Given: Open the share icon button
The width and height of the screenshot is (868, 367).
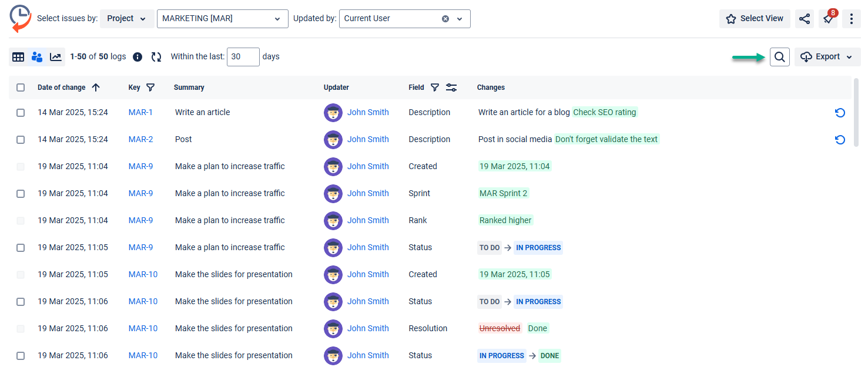Looking at the screenshot, I should (x=804, y=19).
